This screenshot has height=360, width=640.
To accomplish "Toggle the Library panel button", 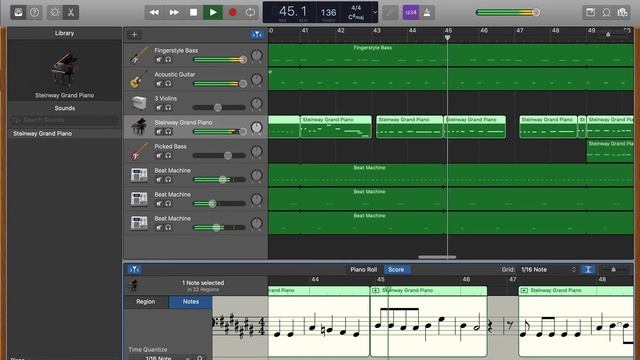I will (18, 12).
